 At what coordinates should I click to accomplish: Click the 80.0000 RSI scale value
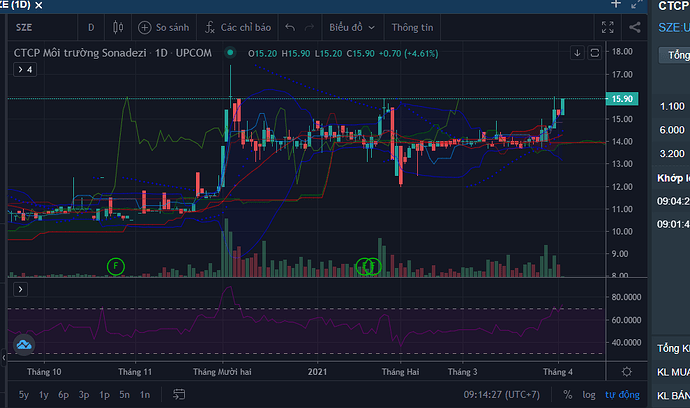[x=626, y=297]
